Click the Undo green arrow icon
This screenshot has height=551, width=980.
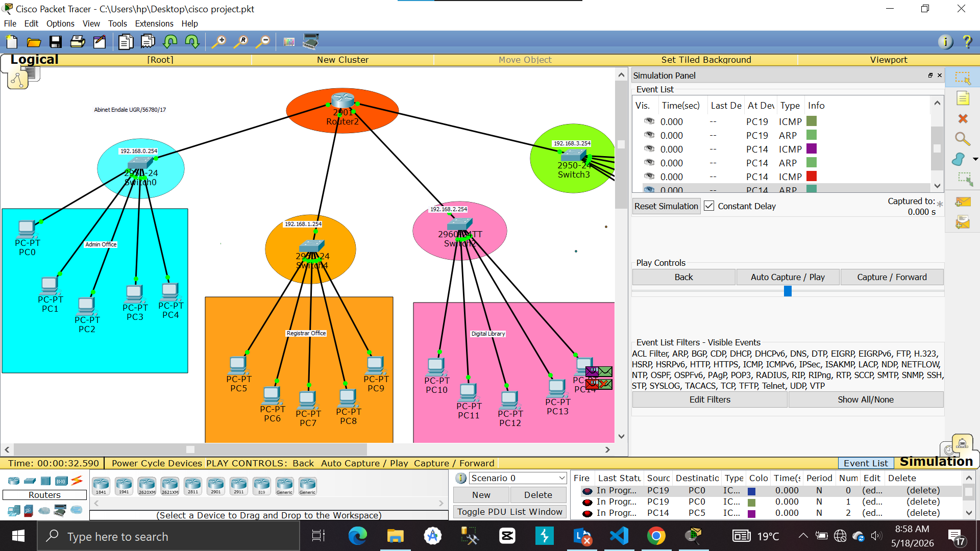(170, 42)
